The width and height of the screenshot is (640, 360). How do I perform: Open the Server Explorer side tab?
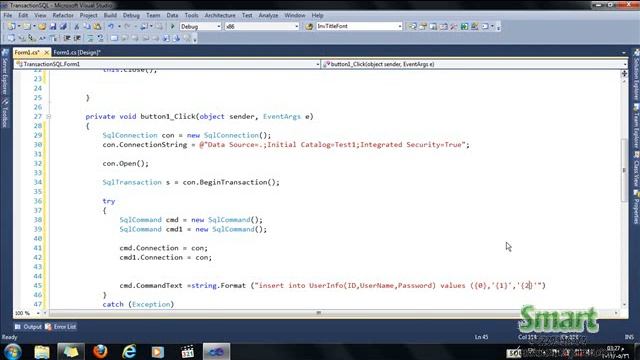pyautogui.click(x=5, y=73)
